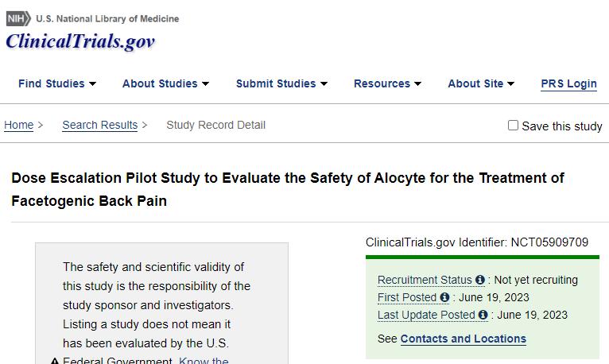
Task: Click info icon beside First Posted
Action: (x=445, y=298)
